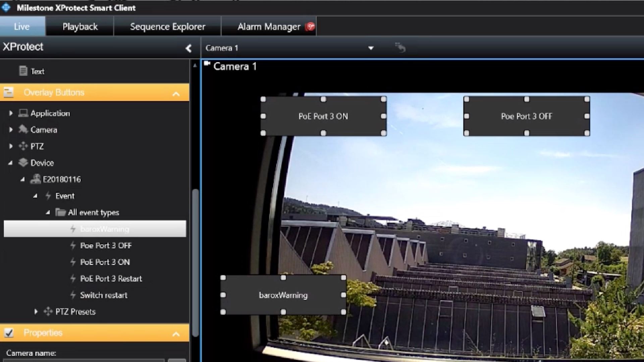Click the Text document icon
644x362 pixels.
click(23, 71)
